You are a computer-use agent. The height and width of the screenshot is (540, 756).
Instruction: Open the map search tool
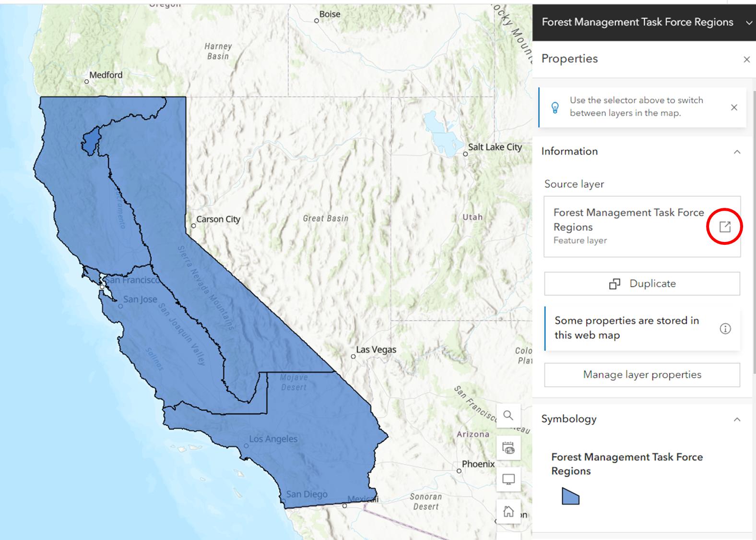tap(508, 415)
